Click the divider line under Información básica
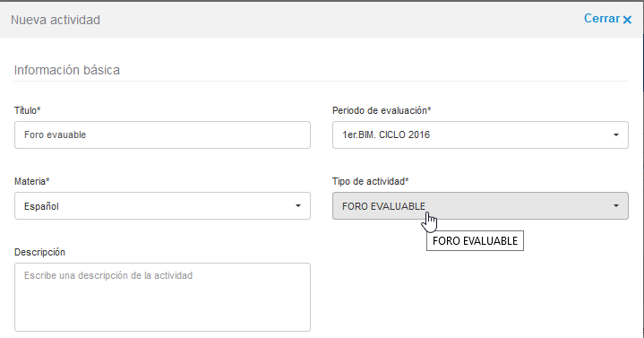 coord(322,81)
